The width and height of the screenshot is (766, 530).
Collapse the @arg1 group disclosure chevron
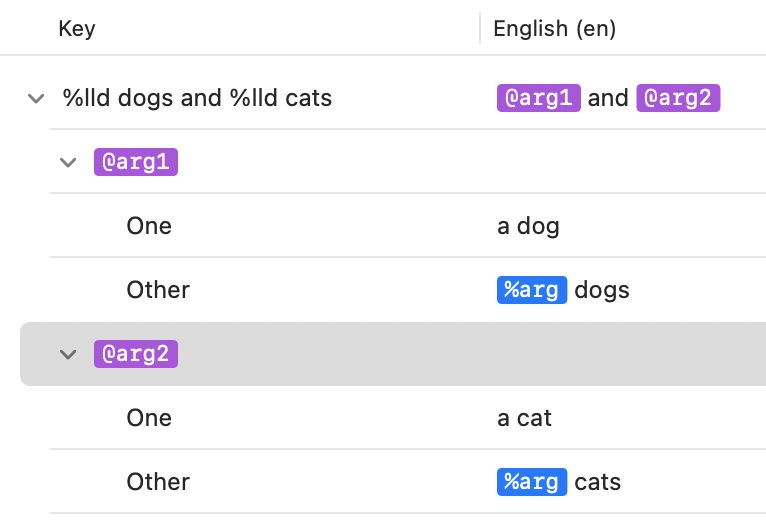[68, 162]
